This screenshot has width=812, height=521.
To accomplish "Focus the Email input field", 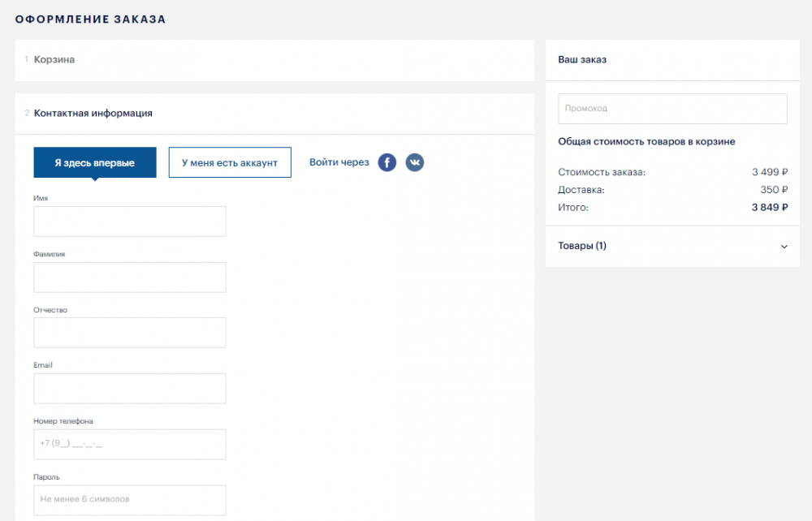I will coord(130,389).
